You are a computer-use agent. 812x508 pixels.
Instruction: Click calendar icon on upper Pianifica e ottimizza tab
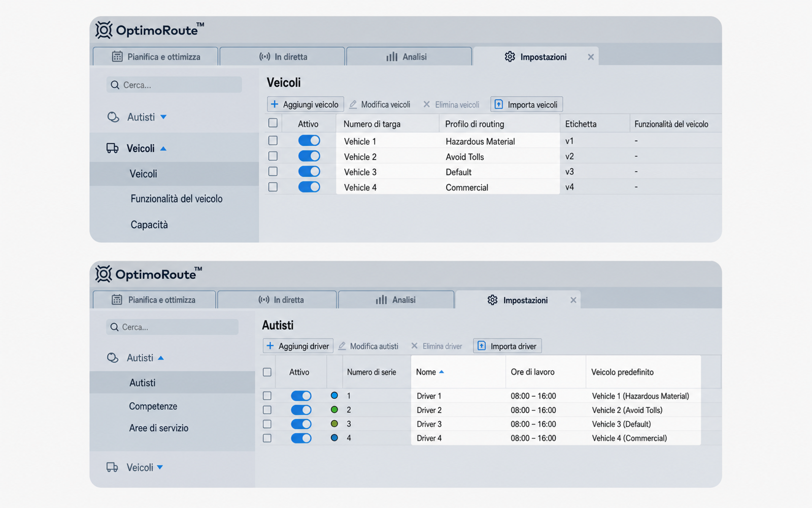coord(117,56)
